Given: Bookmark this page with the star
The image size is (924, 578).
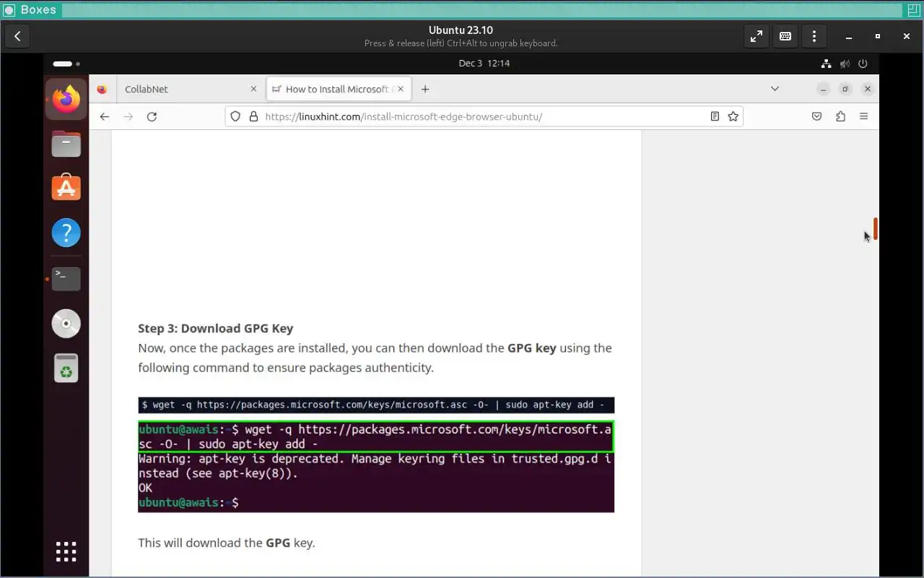Looking at the screenshot, I should [733, 116].
